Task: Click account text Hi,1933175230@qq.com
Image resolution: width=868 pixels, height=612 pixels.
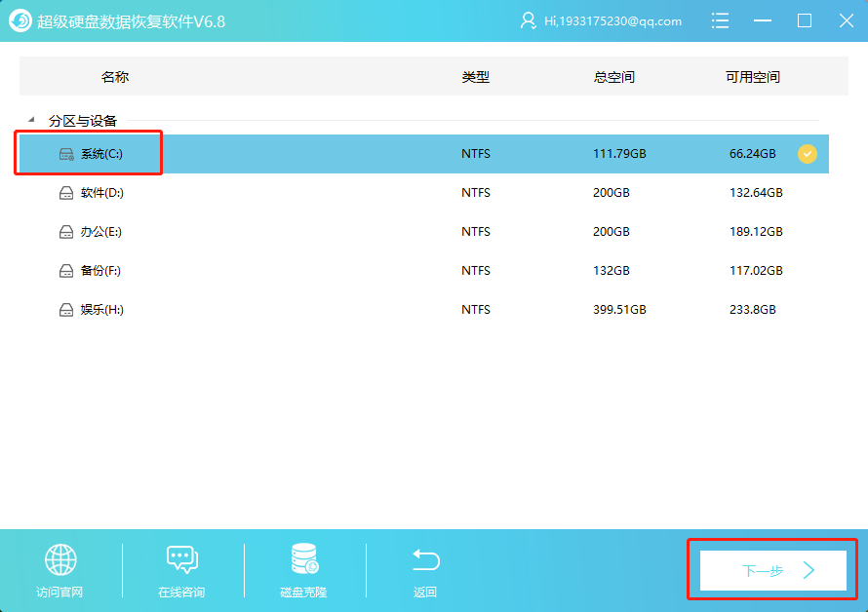Action: pyautogui.click(x=612, y=21)
